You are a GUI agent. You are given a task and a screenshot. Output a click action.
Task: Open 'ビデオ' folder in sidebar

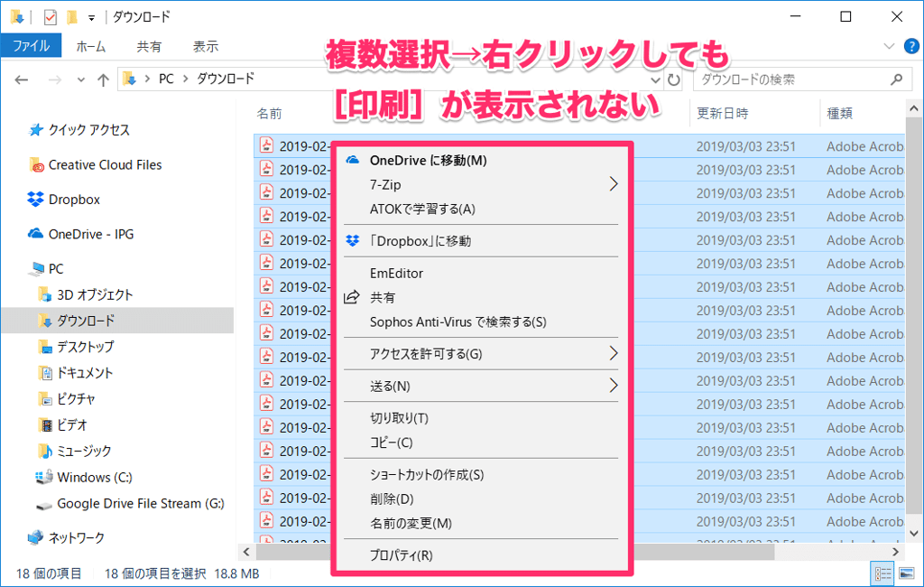[72, 424]
